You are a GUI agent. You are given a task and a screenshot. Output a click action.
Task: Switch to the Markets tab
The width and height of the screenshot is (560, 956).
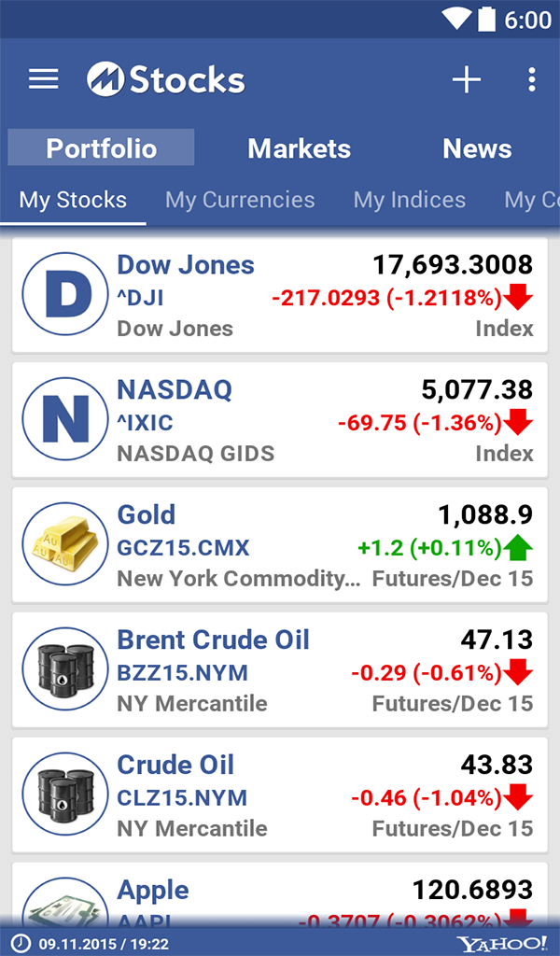[x=298, y=148]
